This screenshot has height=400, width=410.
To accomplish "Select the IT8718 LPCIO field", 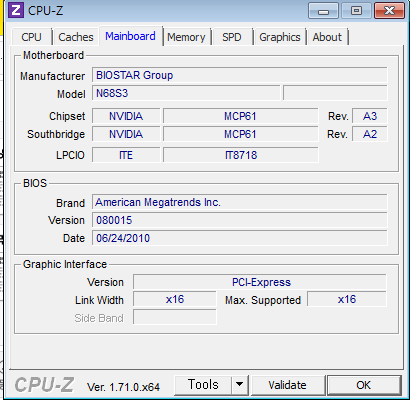I will [x=241, y=155].
